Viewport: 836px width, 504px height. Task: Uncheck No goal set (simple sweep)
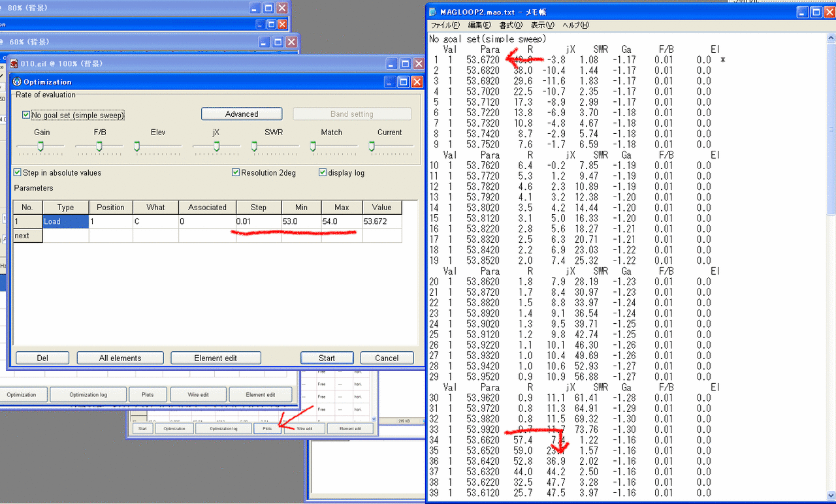click(26, 116)
